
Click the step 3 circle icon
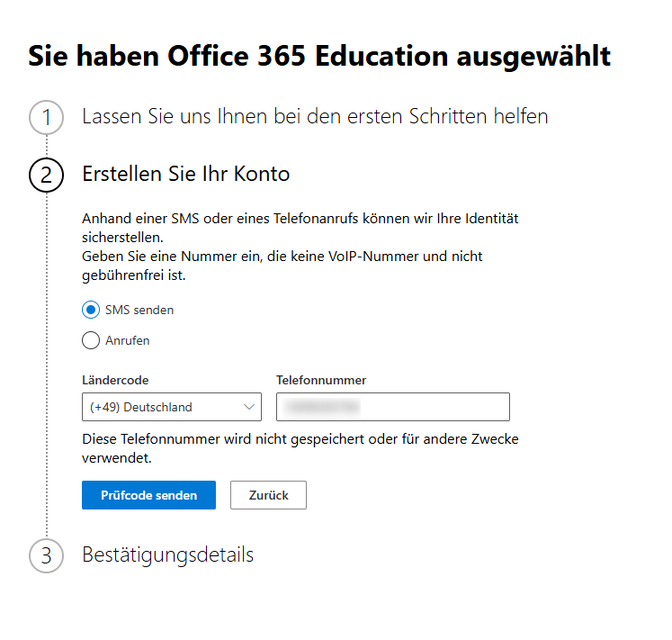46,555
